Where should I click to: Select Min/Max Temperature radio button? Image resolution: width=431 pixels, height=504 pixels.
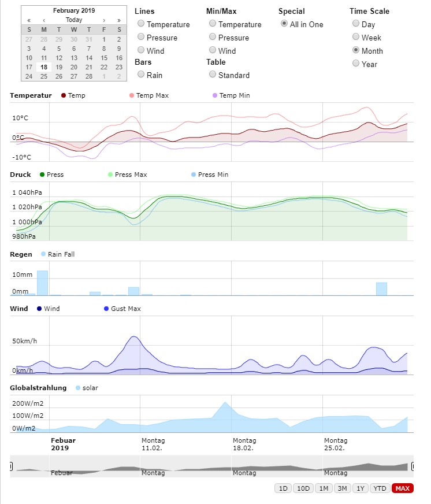(x=213, y=23)
